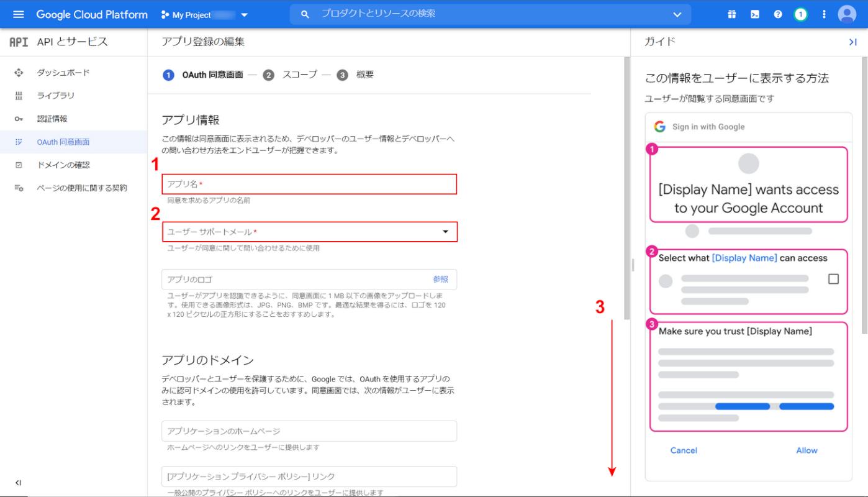Open the My Project selector dropdown
868x497 pixels.
pyautogui.click(x=204, y=14)
